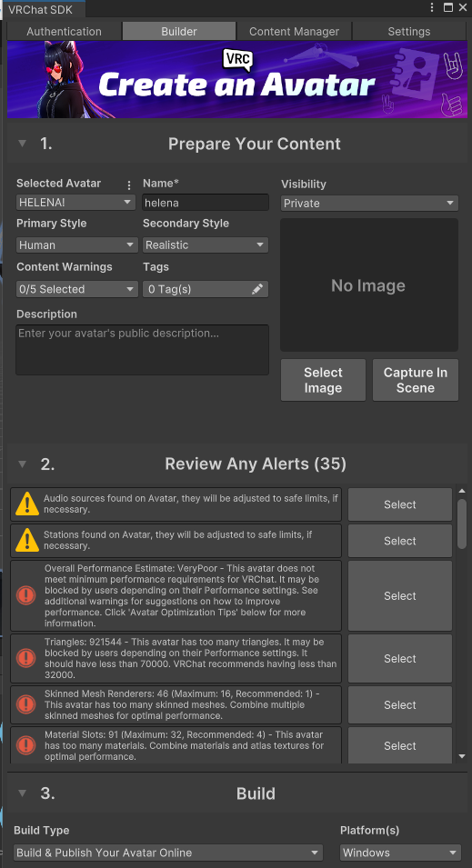Click the Prepare Your Content heading
Viewport: 472px width, 868px height.
tap(255, 144)
